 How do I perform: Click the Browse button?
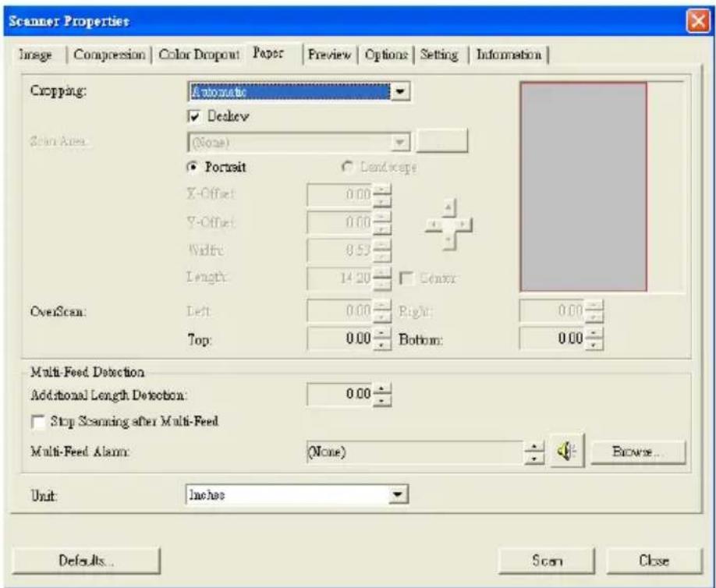pos(638,452)
